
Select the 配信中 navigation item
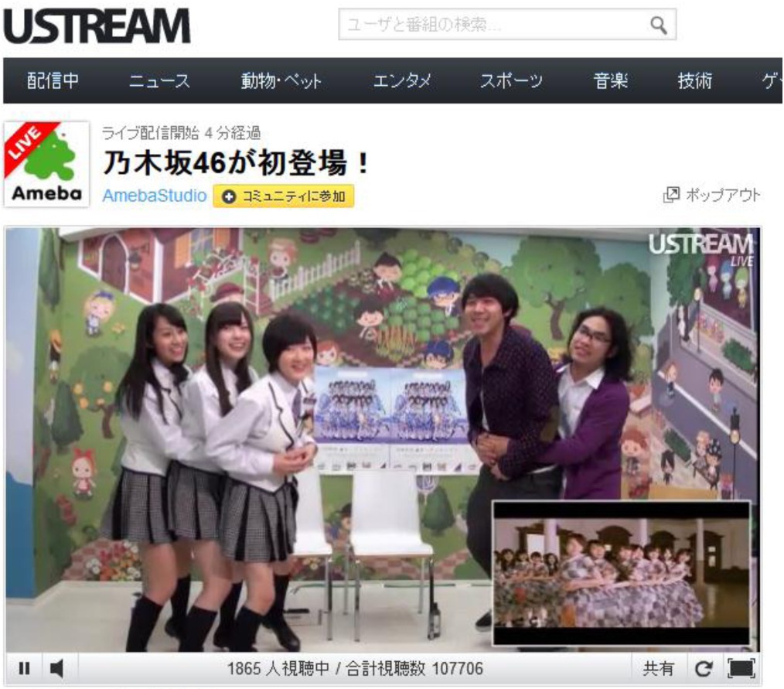(53, 81)
